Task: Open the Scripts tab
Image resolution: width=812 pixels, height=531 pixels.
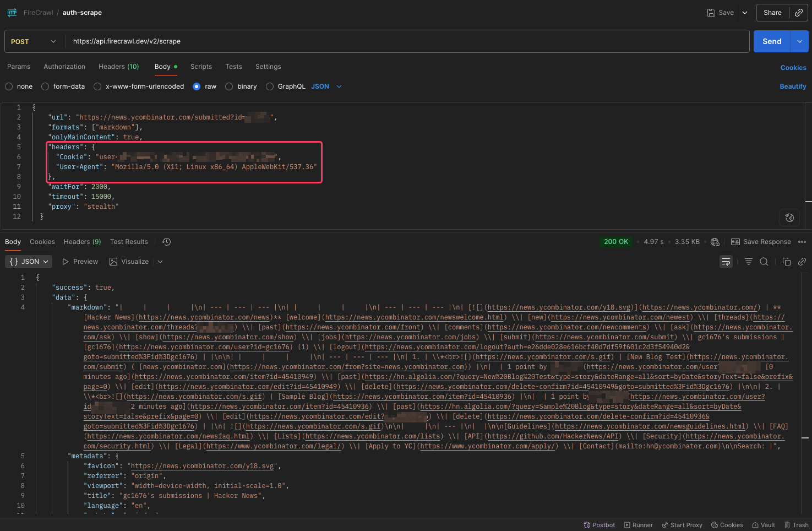Action: pos(201,67)
